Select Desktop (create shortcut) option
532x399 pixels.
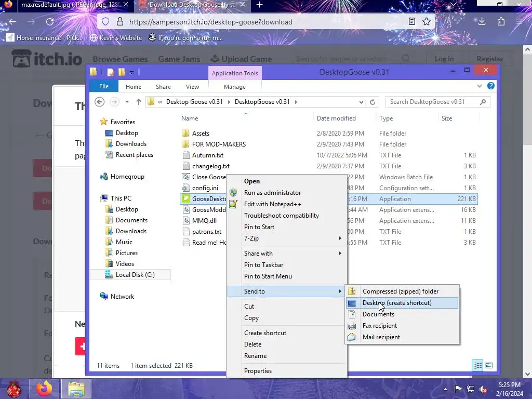tap(402, 303)
